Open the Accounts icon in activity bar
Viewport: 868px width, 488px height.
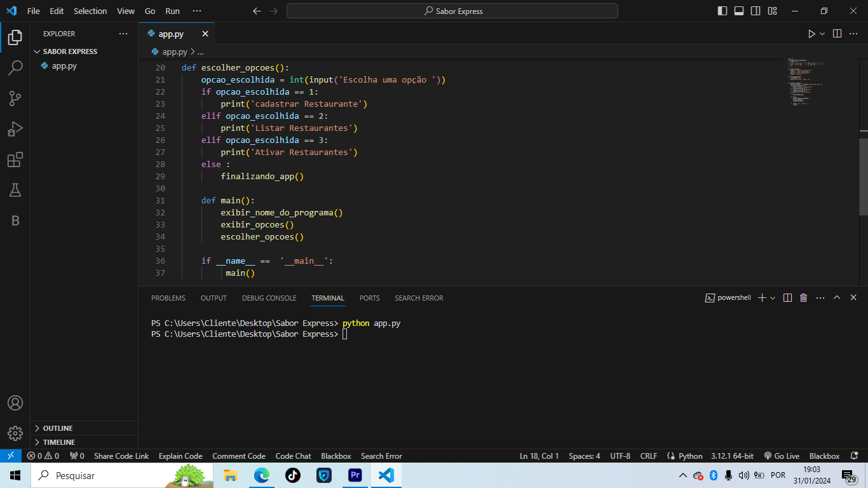click(15, 403)
